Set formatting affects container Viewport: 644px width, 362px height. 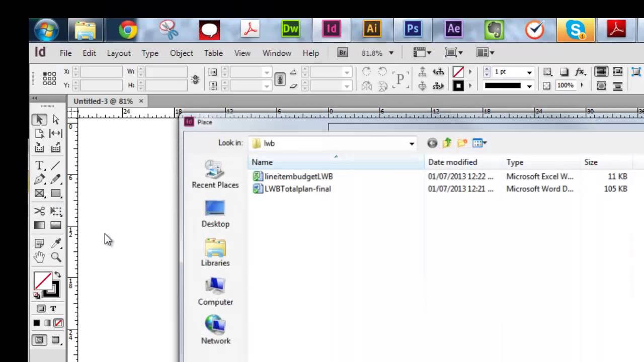coord(41,309)
